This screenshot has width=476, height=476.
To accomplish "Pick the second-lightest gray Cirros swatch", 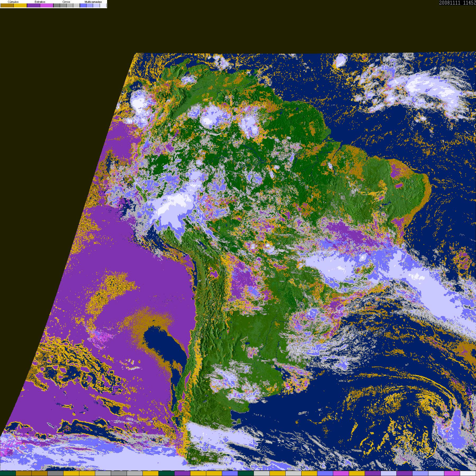I will pos(70,5).
